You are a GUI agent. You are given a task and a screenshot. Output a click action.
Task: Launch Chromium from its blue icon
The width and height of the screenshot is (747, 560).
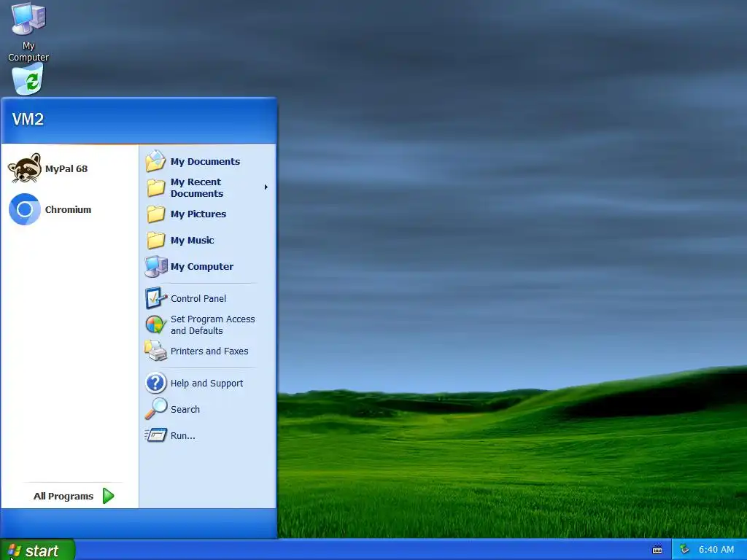coord(24,209)
